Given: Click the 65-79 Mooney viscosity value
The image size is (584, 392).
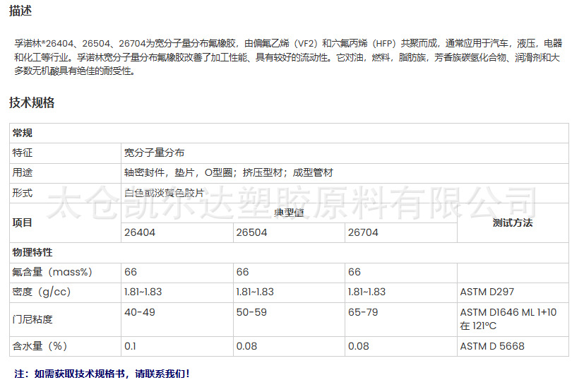Looking at the screenshot, I should [x=363, y=312].
